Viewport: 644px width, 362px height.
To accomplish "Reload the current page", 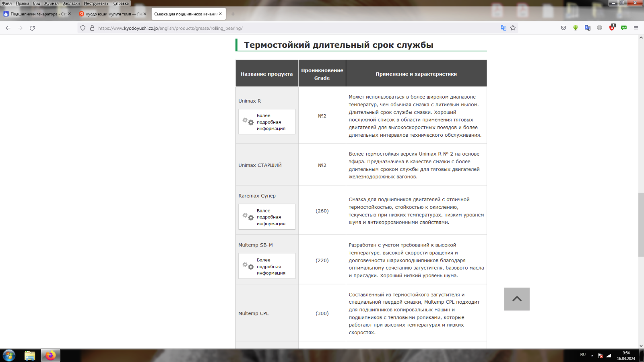I will pyautogui.click(x=32, y=28).
